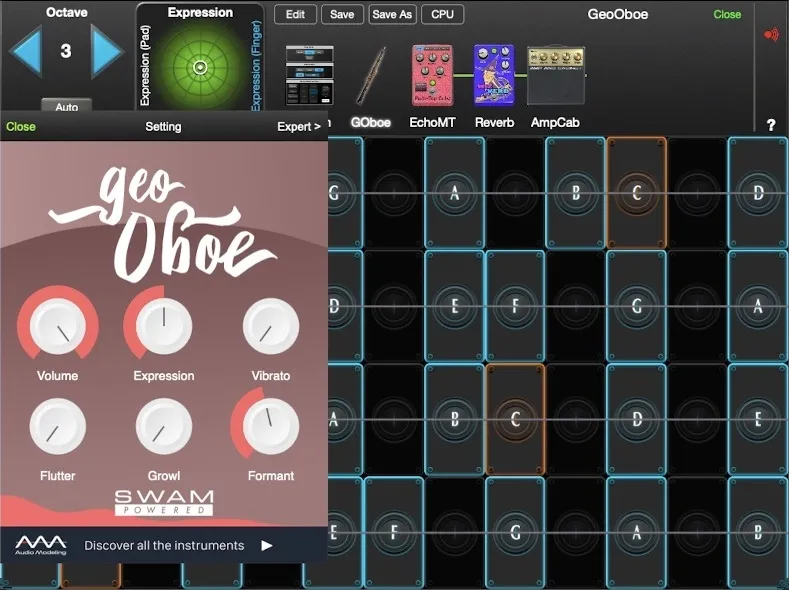The image size is (789, 590).
Task: Increase octave with right arrow
Action: [x=107, y=51]
